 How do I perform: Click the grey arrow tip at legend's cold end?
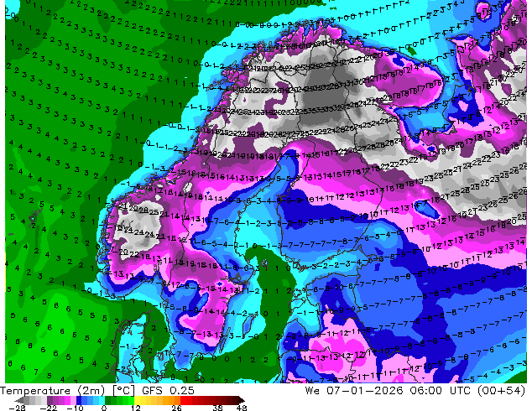tap(19, 400)
